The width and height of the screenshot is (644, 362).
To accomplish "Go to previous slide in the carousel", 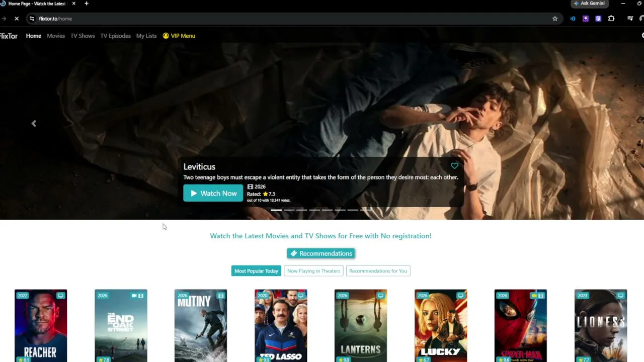I will tap(34, 124).
